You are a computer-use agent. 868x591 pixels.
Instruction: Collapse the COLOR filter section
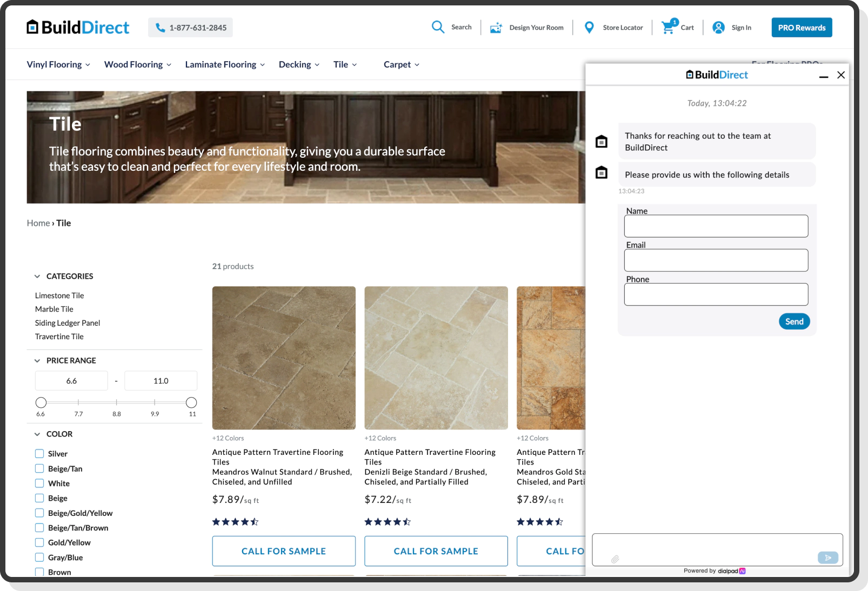click(37, 434)
